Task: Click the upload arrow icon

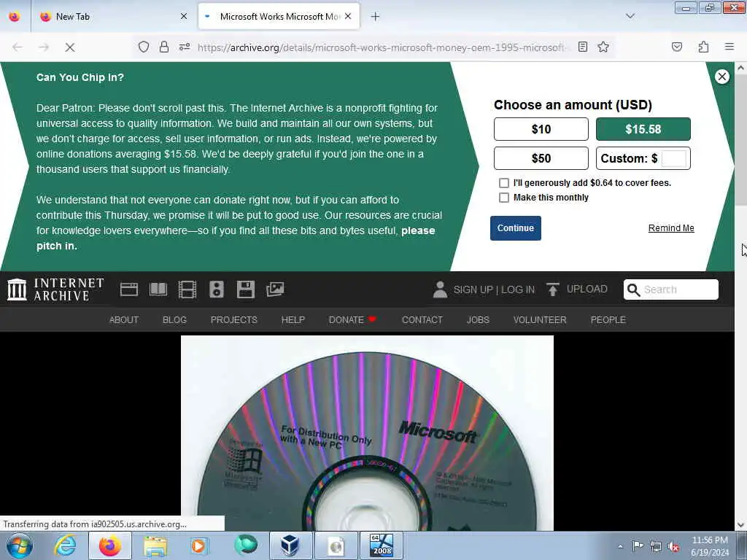Action: pos(553,289)
